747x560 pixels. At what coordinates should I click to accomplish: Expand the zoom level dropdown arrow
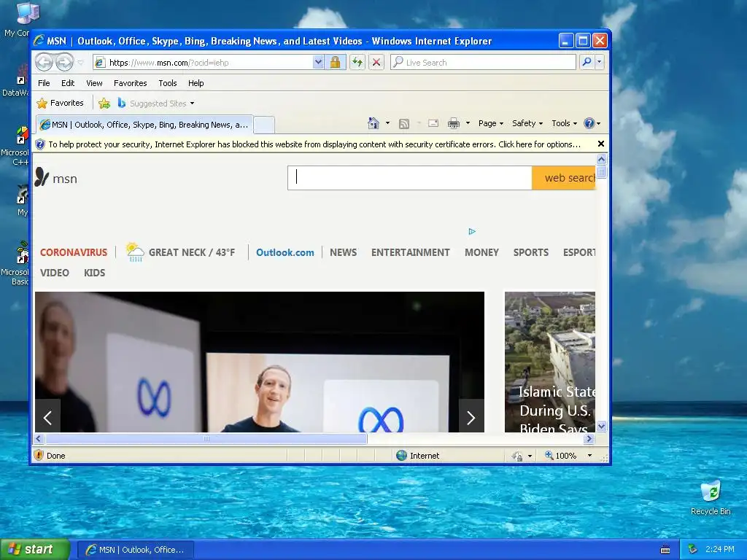[x=589, y=456]
